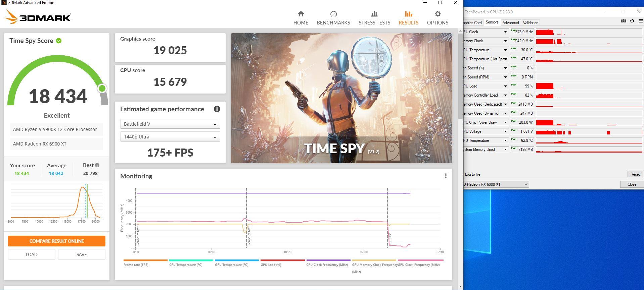Open the System Memory Used dropdown arrow
Screen dimensions: 644x290
505,150
